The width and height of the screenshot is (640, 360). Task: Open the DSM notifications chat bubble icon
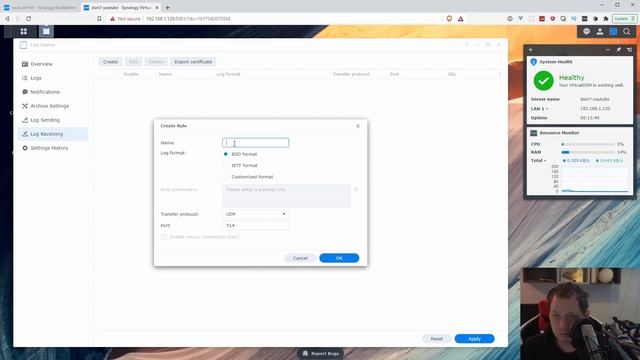(587, 31)
